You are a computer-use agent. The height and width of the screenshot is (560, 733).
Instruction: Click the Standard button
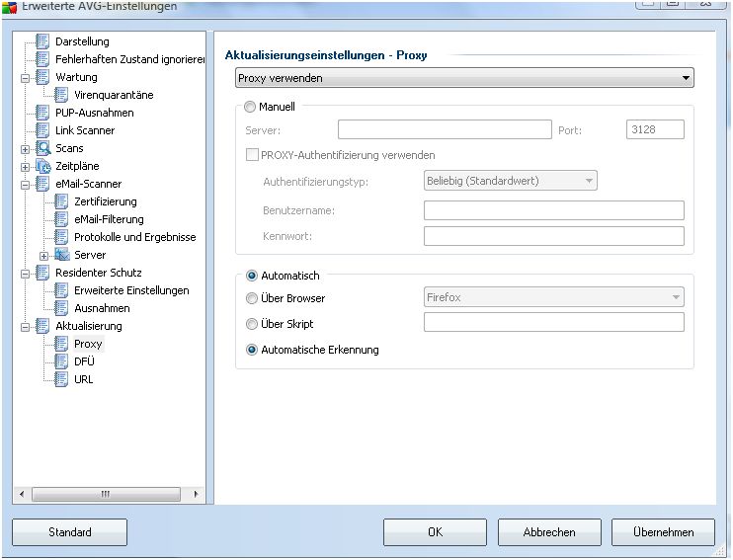[x=70, y=532]
